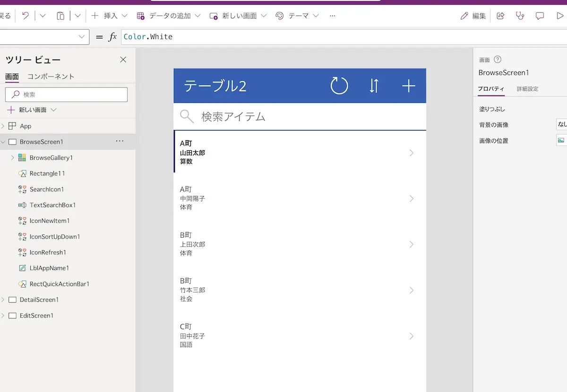Run the app checker stethoscope icon
567x392 pixels.
pyautogui.click(x=520, y=16)
